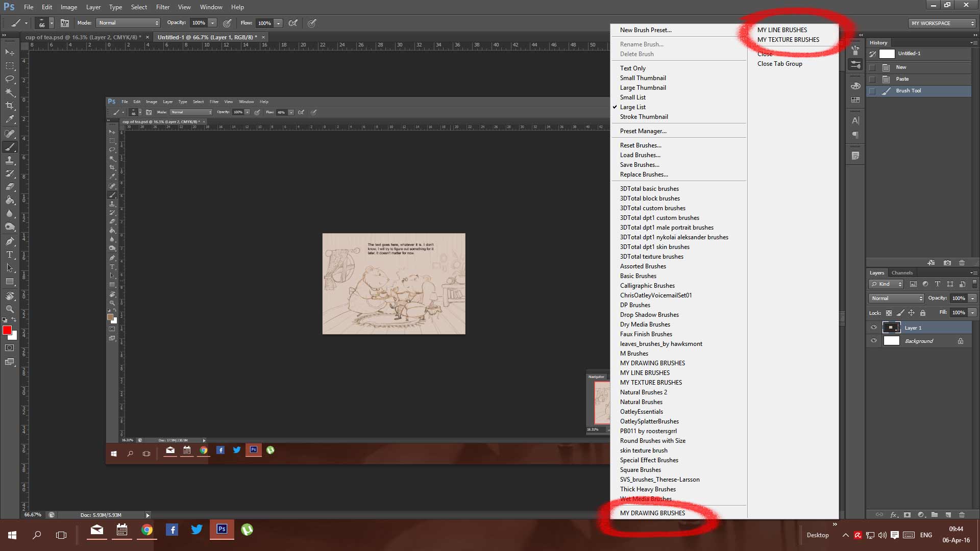Open the layer blend mode dropdown
The height and width of the screenshot is (551, 980).
tap(896, 298)
